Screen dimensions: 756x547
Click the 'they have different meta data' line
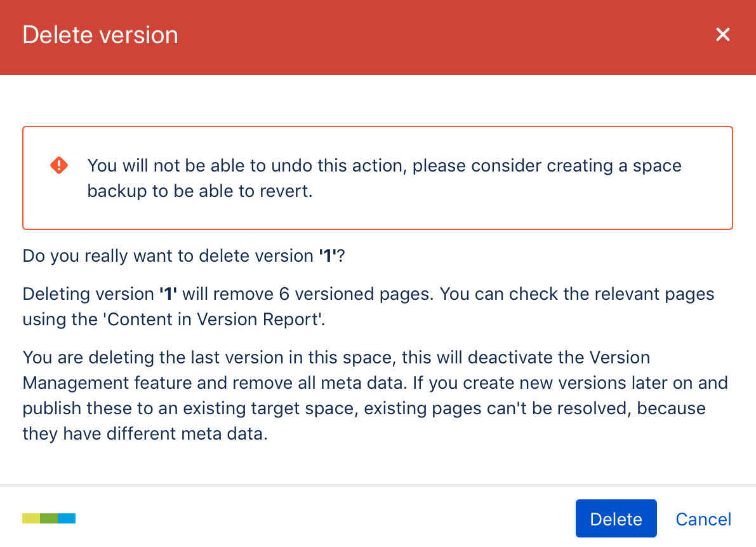(x=145, y=433)
